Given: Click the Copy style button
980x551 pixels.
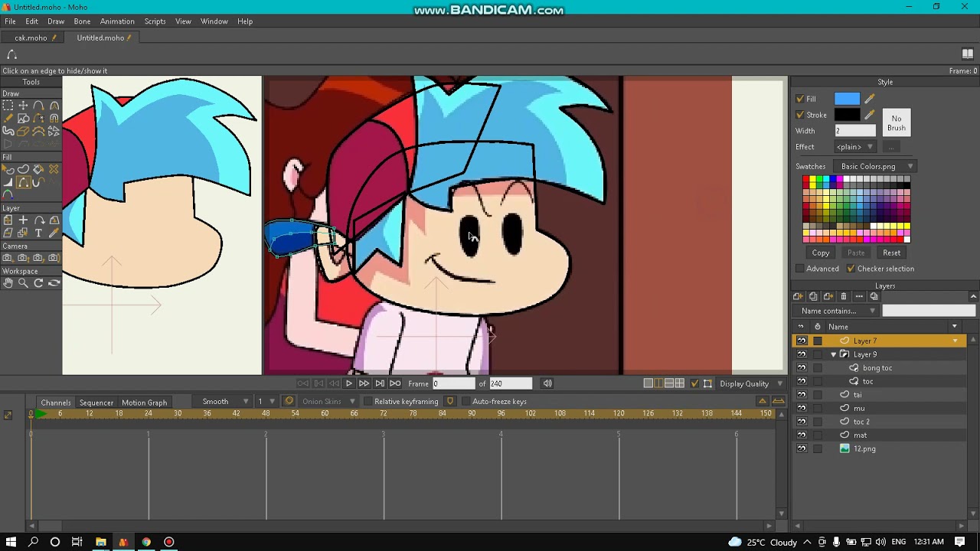Looking at the screenshot, I should (821, 253).
